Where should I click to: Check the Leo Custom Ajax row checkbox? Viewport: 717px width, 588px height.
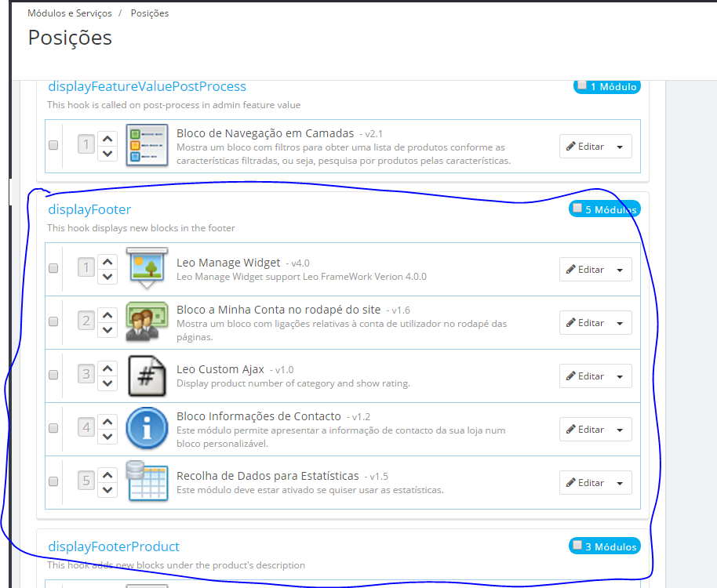point(53,375)
